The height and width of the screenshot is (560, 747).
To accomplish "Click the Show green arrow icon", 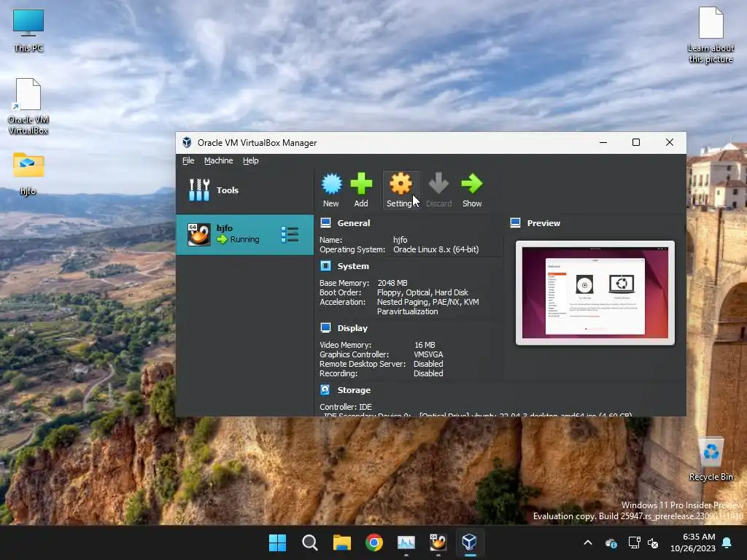I will coord(472,184).
